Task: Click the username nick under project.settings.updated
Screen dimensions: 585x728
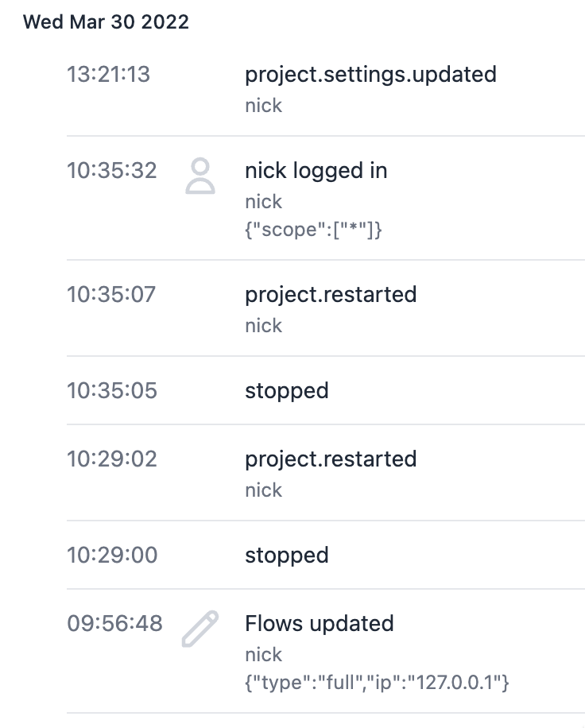Action: 263,104
